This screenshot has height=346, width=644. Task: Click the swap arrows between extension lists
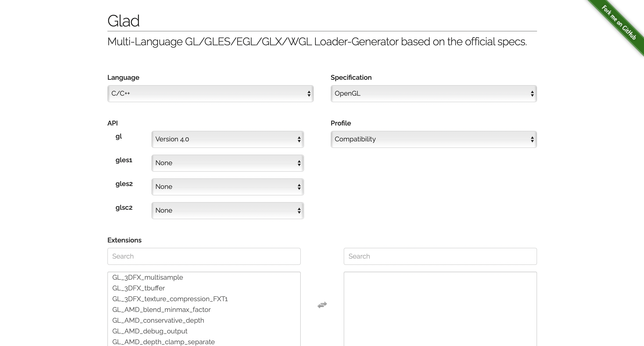[322, 305]
